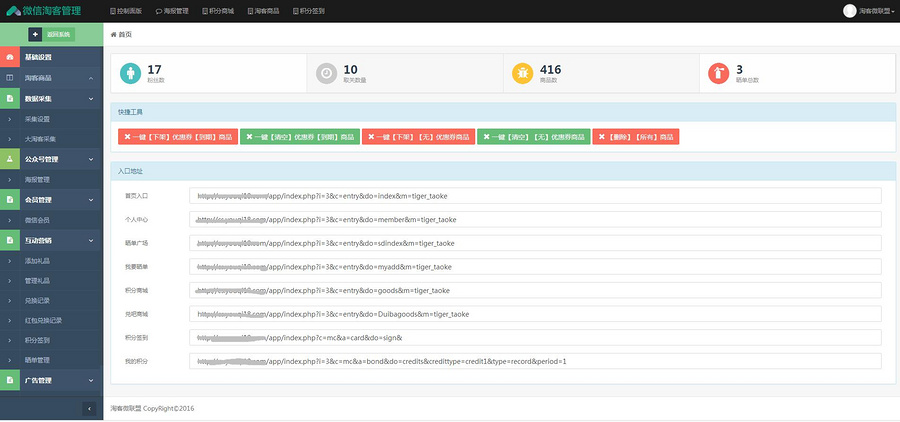Viewport: 900px width, 422px height.
Task: Click the 微信淘客管理 logo icon
Action: pyautogui.click(x=13, y=11)
